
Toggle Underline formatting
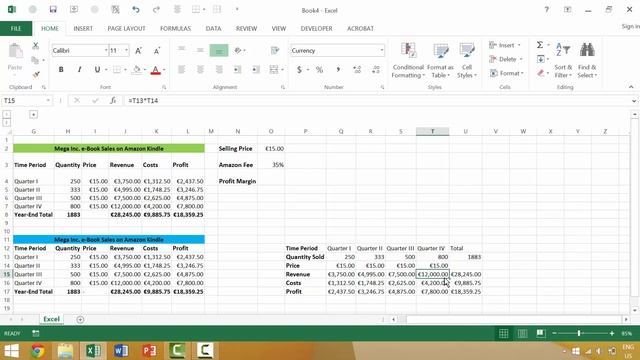click(97, 70)
